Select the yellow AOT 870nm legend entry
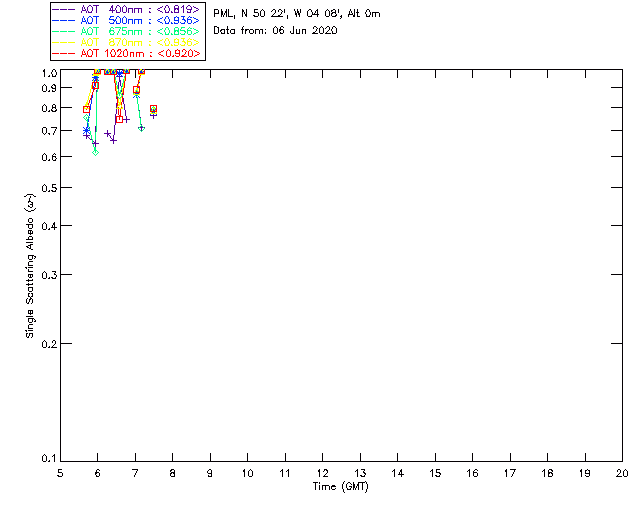Viewport: 640px width, 512px height. pyautogui.click(x=126, y=42)
